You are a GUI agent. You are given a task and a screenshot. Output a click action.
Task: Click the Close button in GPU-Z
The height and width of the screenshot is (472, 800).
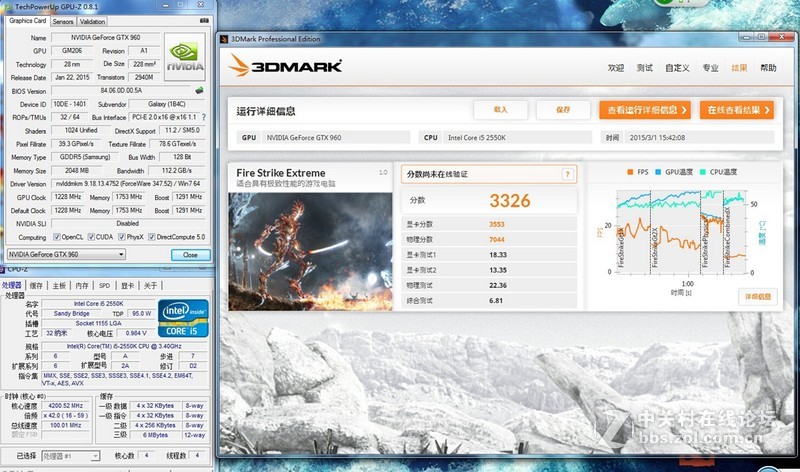pyautogui.click(x=190, y=255)
